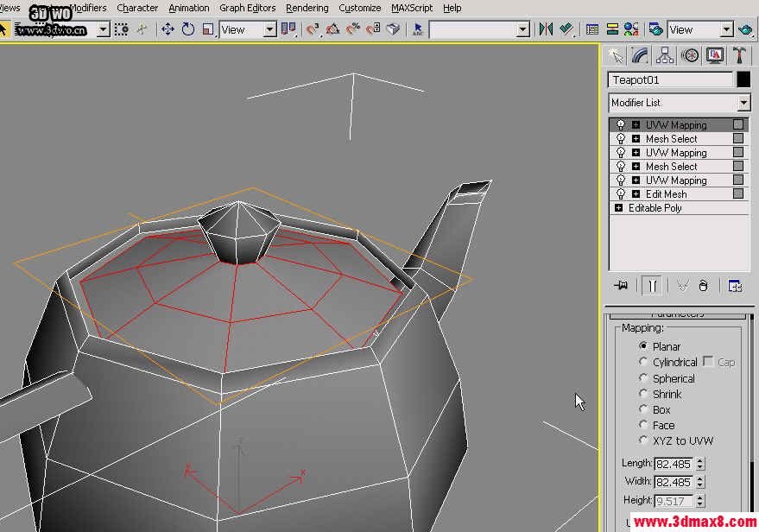Click the Length value field
The image size is (759, 532).
pos(674,464)
